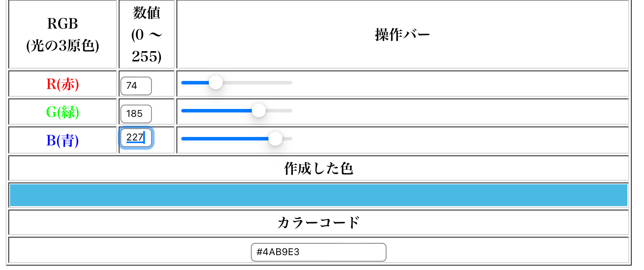Click the blue filled part of R slider
This screenshot has height=270, width=644.
[x=195, y=83]
